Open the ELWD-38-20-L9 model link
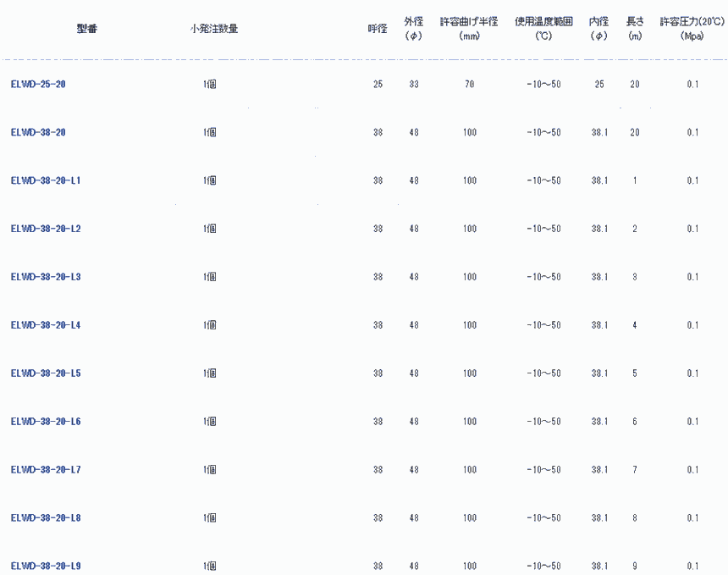 [46, 566]
